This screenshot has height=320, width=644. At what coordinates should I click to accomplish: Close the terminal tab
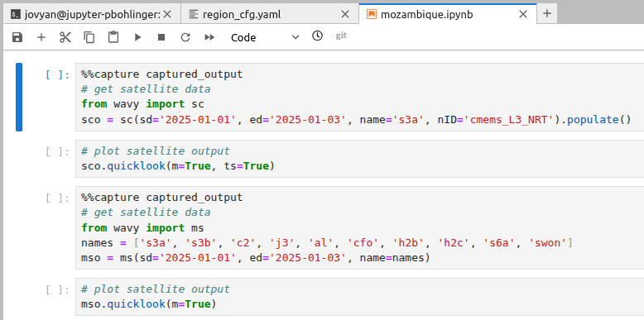point(167,14)
